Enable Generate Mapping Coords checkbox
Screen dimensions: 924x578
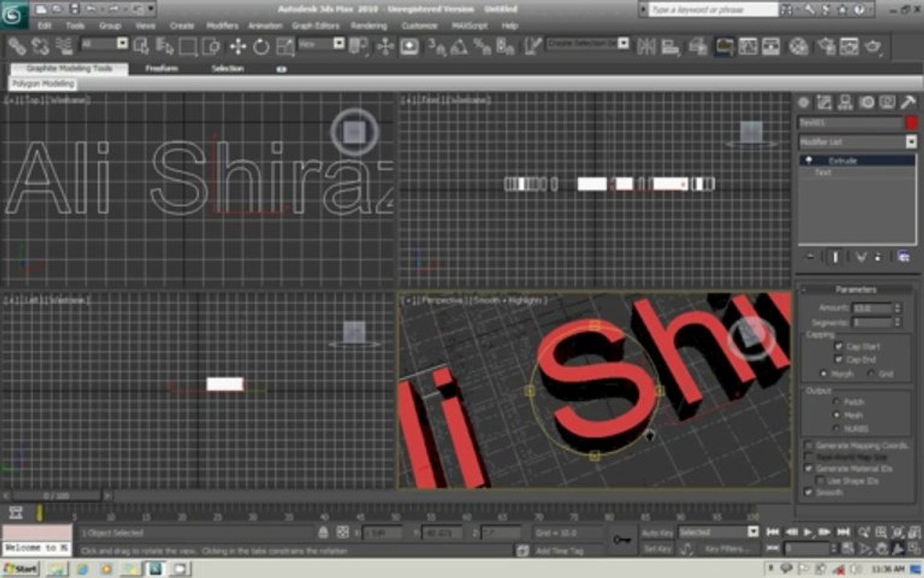(x=808, y=446)
